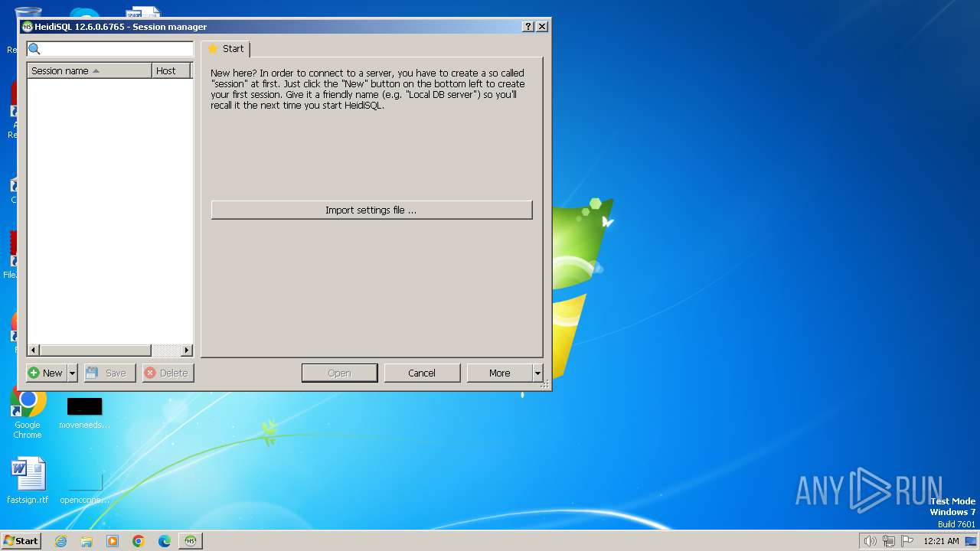Launch Internet Explorer from taskbar
This screenshot has width=980, height=551.
coord(60,540)
